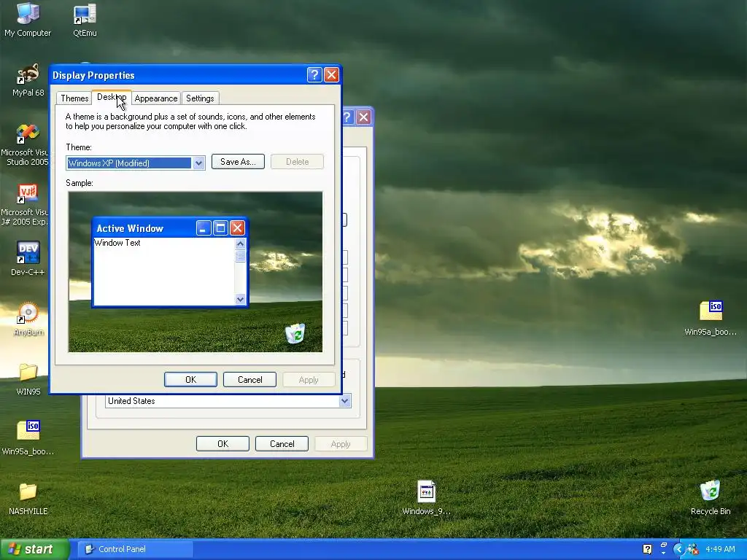Switch to the Themes tab
The width and height of the screenshot is (747, 560).
[74, 98]
